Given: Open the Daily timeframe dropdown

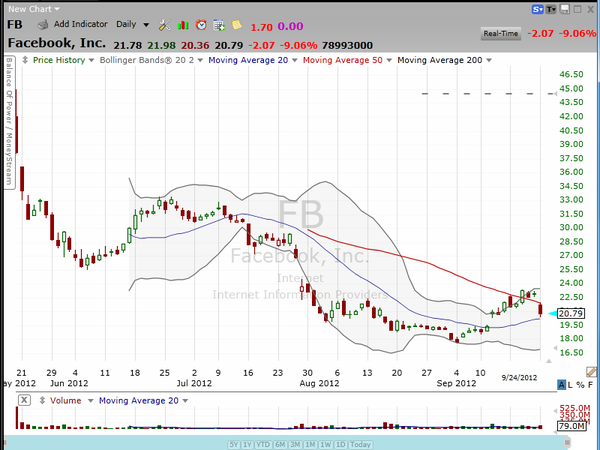Looking at the screenshot, I should 132,24.
